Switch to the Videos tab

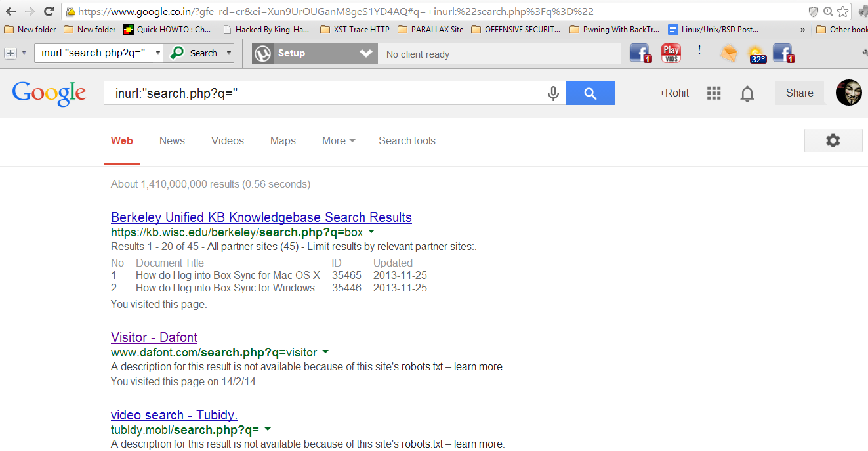pos(228,141)
